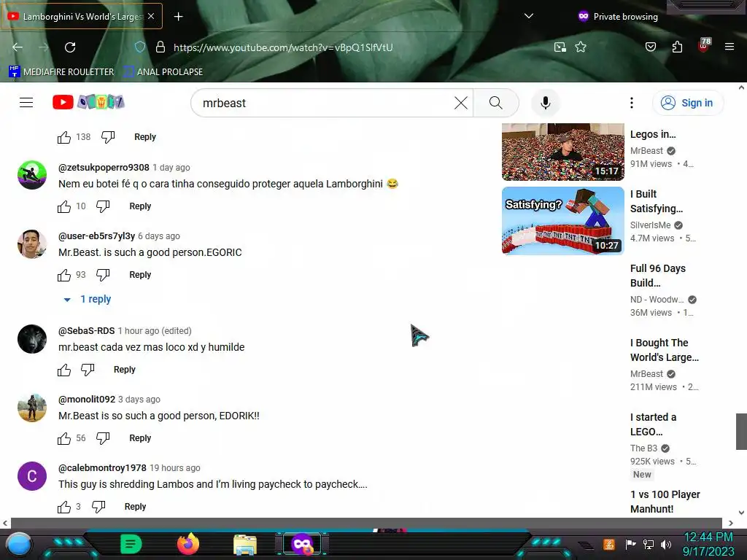The width and height of the screenshot is (747, 560).
Task: Open picture-in-picture icon in address bar
Action: click(560, 47)
